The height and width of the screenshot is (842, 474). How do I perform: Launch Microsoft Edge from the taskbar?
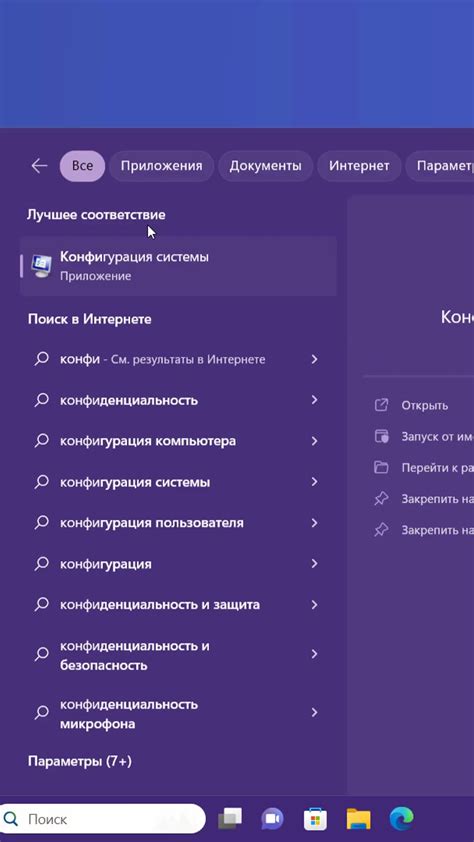401,819
